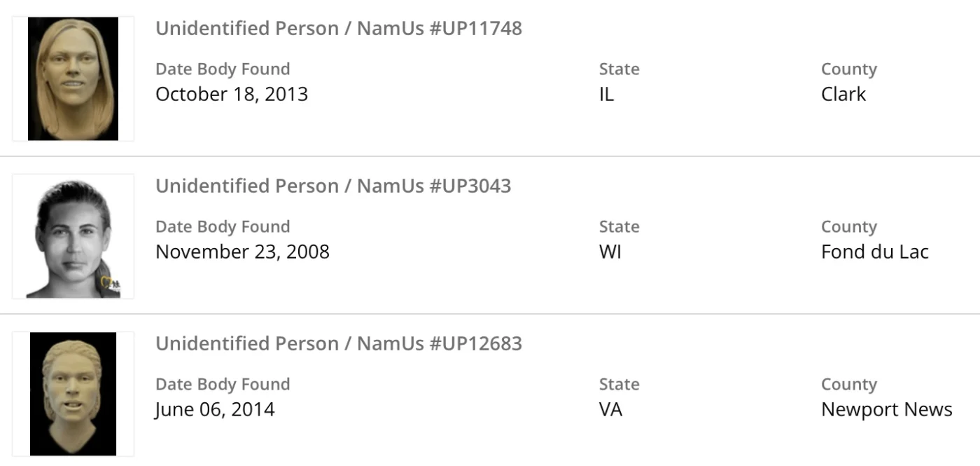Viewport: 980px width, 466px height.
Task: Open the sketch thumbnail for case UP3043
Action: coord(73,237)
